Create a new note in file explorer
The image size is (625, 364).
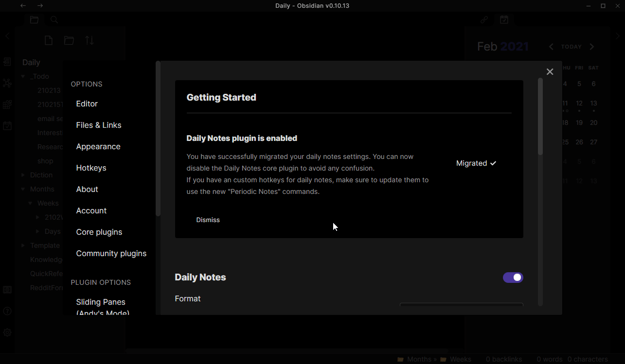[49, 40]
